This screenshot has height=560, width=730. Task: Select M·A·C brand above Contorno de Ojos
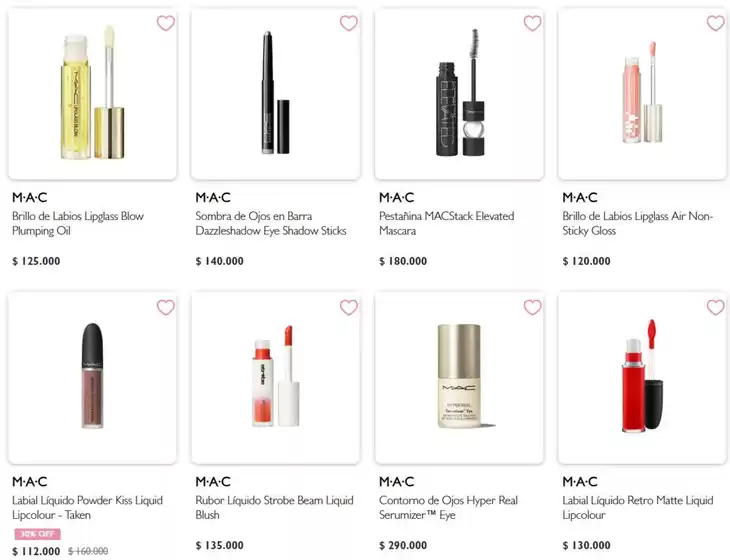(x=396, y=481)
